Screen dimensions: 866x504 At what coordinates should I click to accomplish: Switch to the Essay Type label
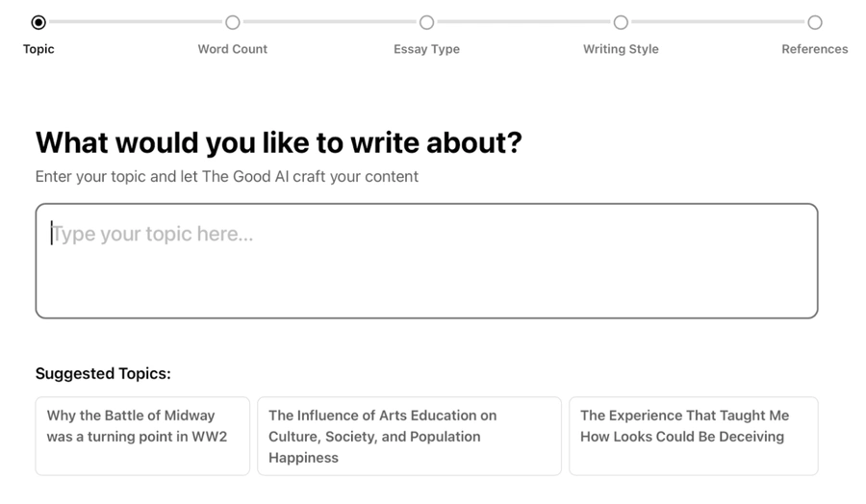pyautogui.click(x=426, y=49)
